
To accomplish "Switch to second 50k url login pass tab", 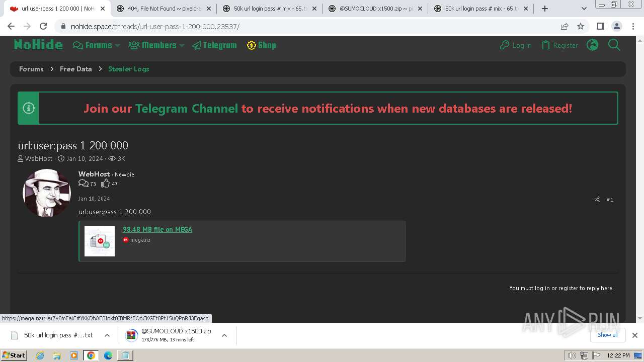I will 269,9.
